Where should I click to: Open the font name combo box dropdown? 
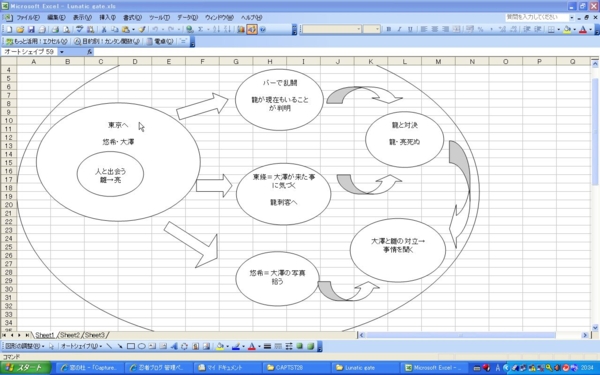(359, 29)
